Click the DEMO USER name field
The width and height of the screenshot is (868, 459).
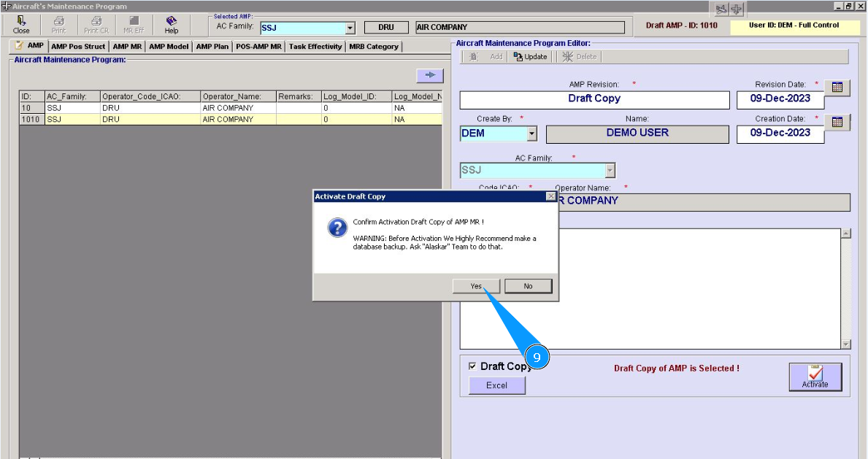click(637, 134)
